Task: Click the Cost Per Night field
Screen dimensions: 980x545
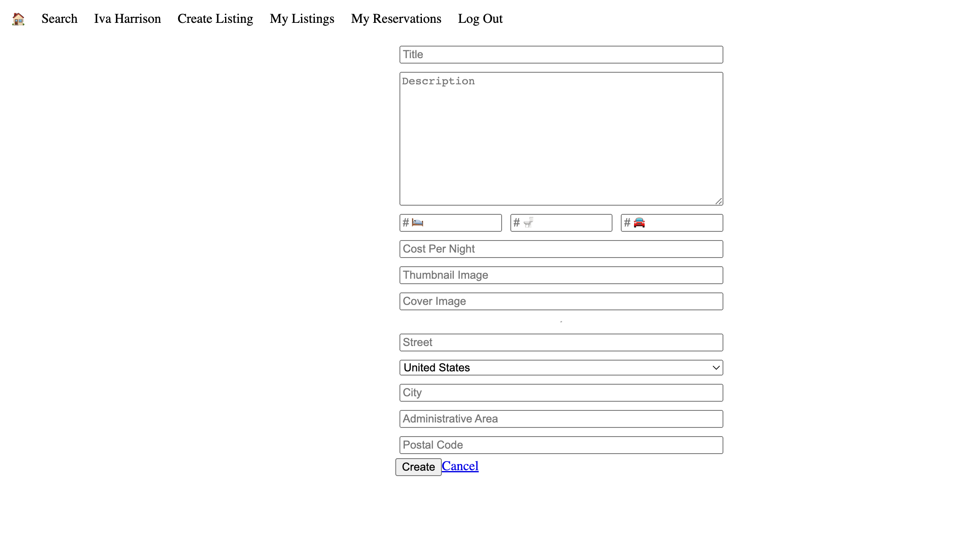Action: click(561, 249)
